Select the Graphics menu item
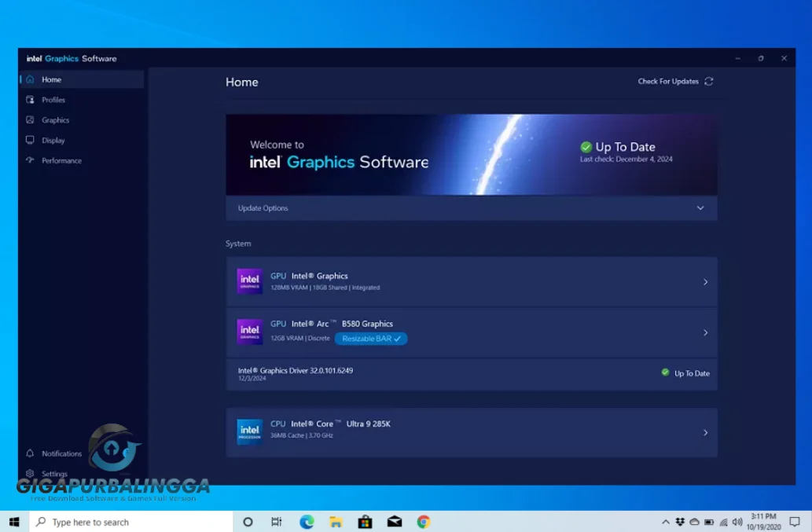This screenshot has height=532, width=812. click(x=82, y=119)
